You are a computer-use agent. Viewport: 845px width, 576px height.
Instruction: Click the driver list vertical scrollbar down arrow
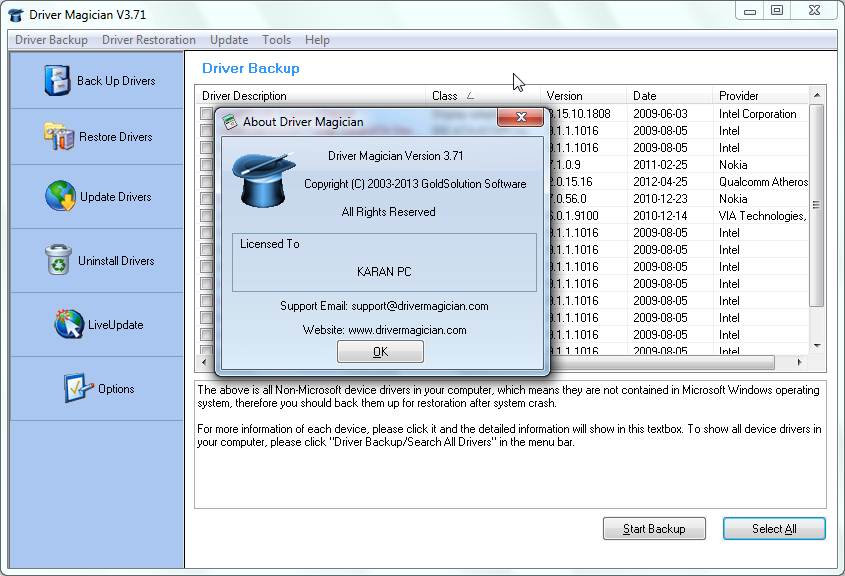pos(817,346)
